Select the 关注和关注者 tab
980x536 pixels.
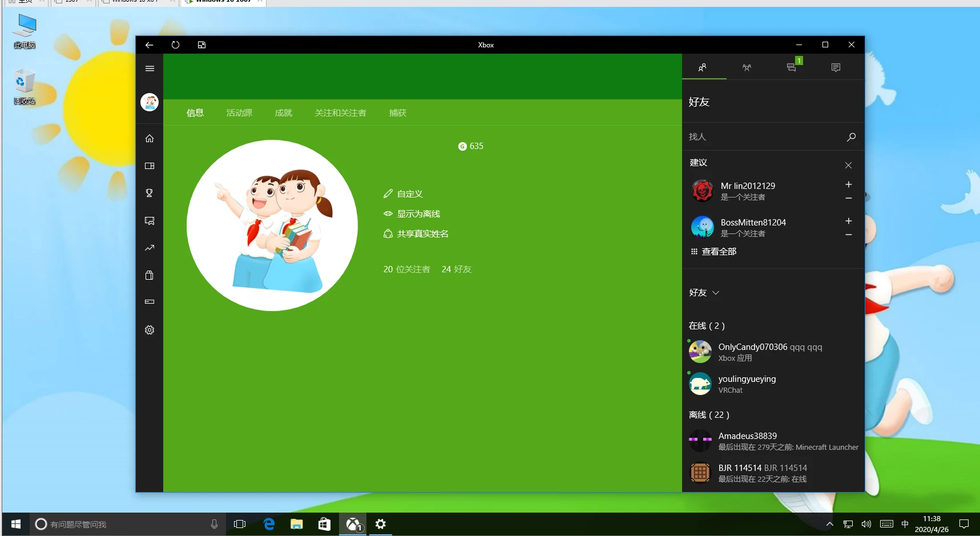pos(341,113)
